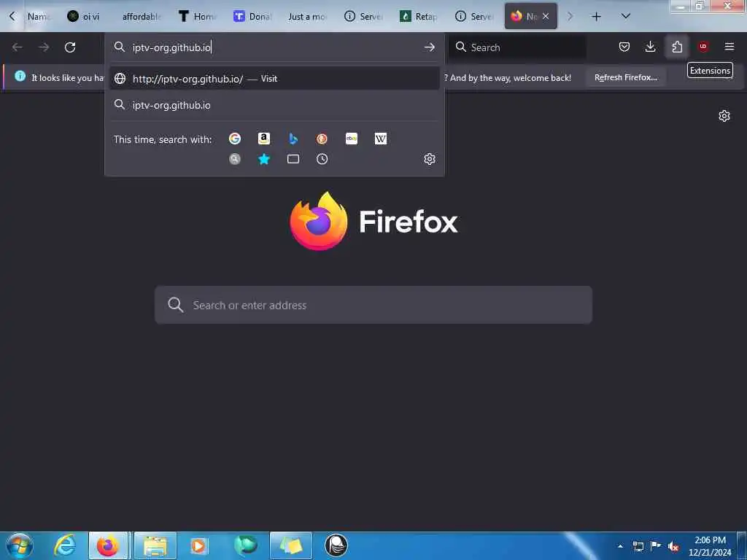
Task: Open the uBlock Origin toolbar icon
Action: 703,47
